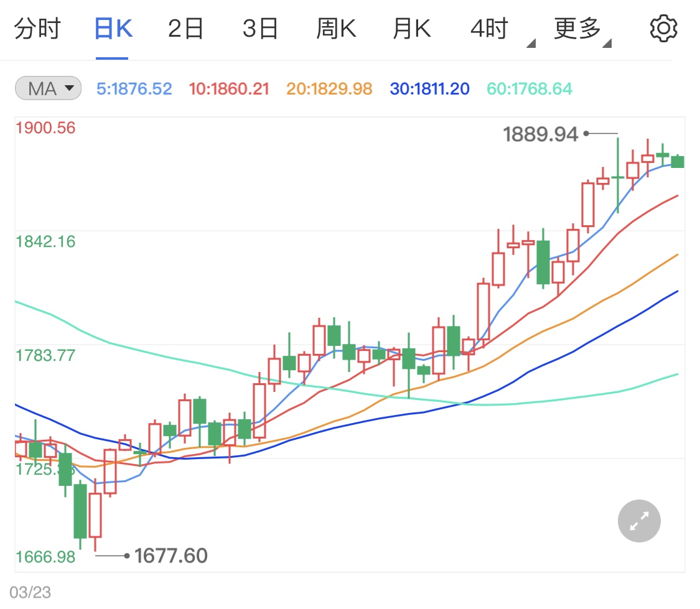Open chart settings gear icon
The height and width of the screenshot is (609, 700).
[x=663, y=29]
